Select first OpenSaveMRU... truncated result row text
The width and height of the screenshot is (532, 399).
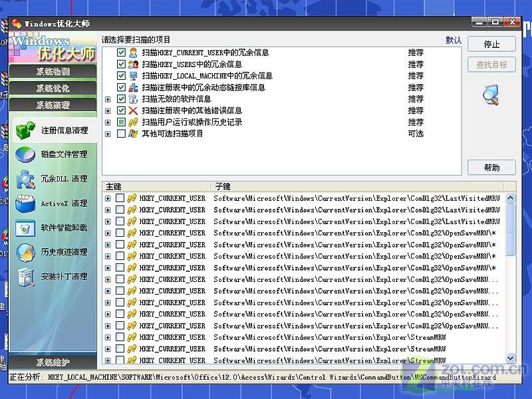pos(356,279)
